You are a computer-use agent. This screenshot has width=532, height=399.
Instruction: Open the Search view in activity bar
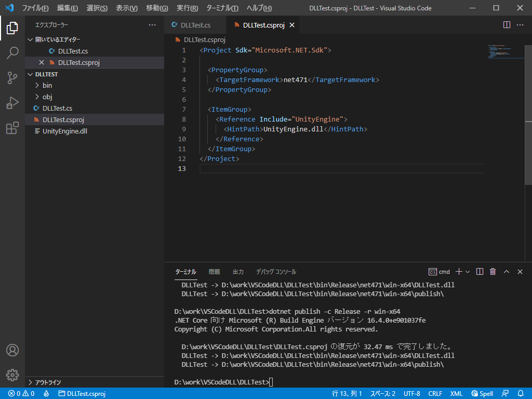[12, 52]
